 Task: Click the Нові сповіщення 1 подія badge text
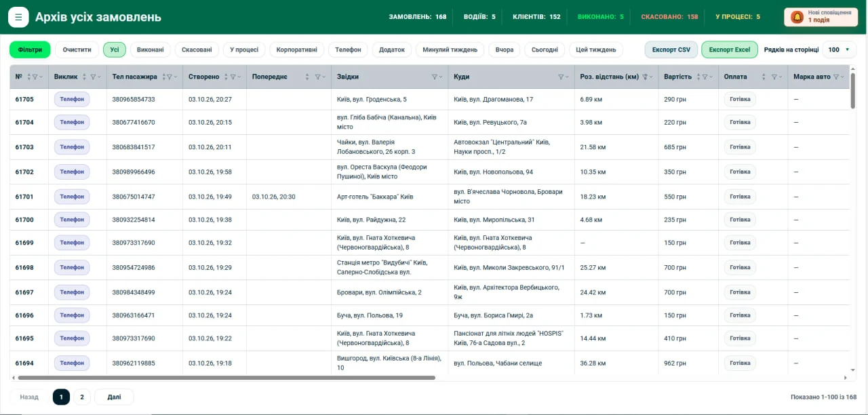pos(829,16)
